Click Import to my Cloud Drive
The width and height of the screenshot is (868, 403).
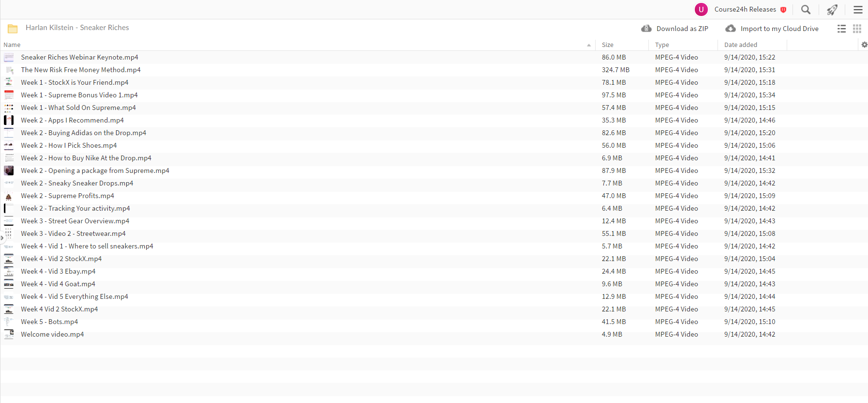(772, 29)
